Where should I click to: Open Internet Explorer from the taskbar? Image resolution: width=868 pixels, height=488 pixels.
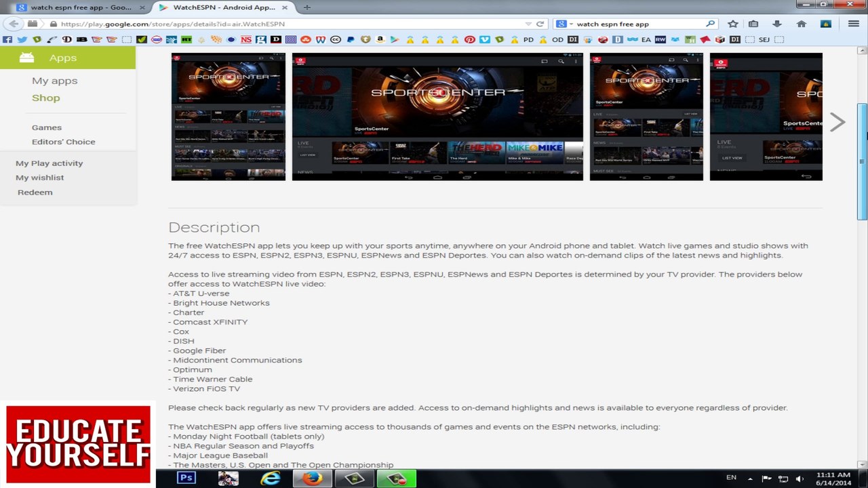pyautogui.click(x=271, y=479)
